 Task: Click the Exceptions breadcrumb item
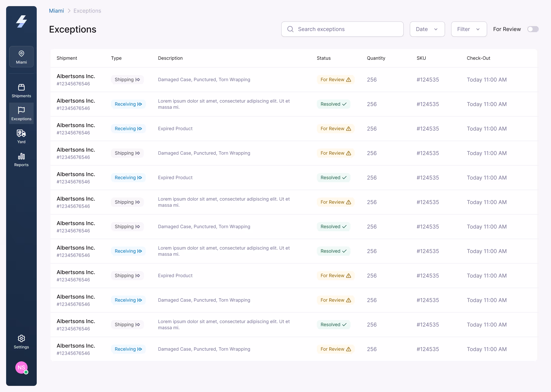coord(87,11)
